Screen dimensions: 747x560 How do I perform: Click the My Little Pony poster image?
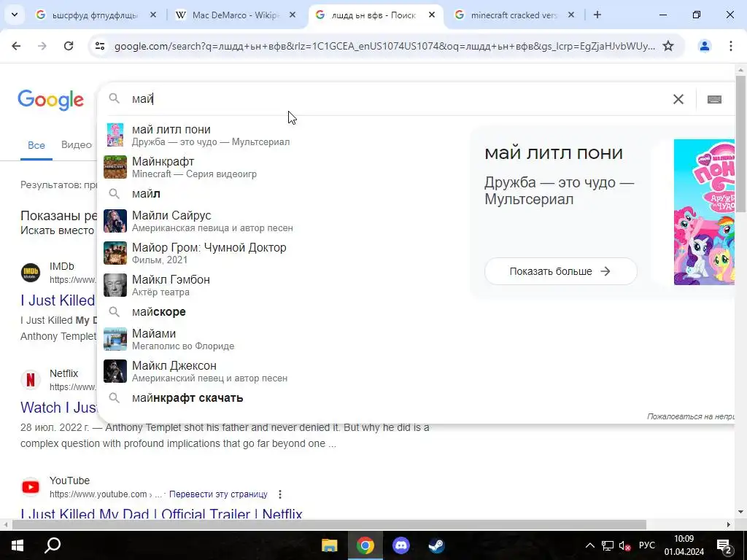pos(704,212)
